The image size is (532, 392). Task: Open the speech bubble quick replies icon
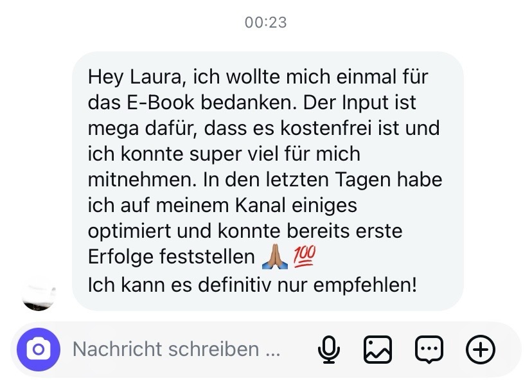(429, 350)
